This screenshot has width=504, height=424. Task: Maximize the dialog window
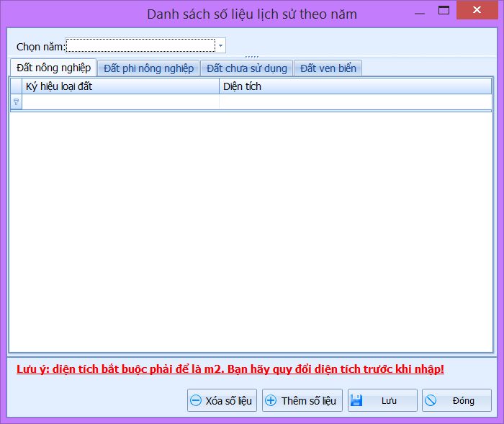(x=444, y=12)
